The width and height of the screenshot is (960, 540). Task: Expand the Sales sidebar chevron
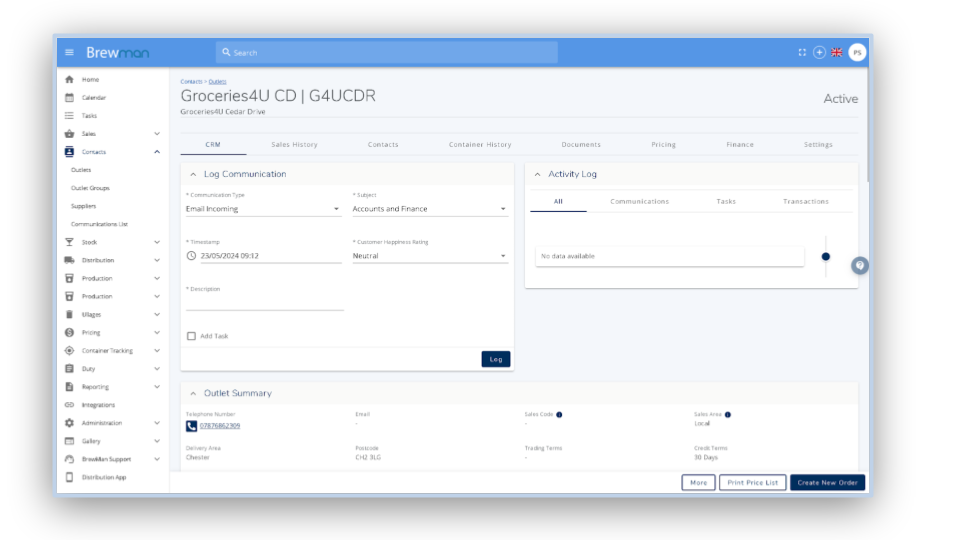pos(157,133)
